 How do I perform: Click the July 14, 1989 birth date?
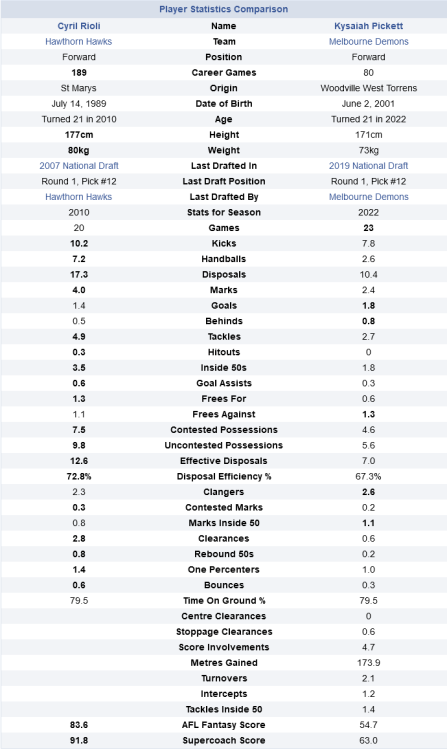(79, 104)
